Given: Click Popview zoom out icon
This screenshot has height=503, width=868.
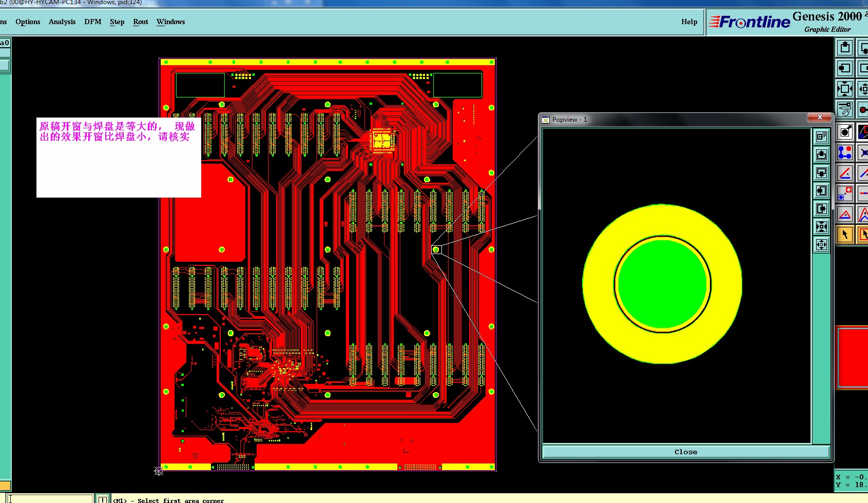Looking at the screenshot, I should 821,244.
